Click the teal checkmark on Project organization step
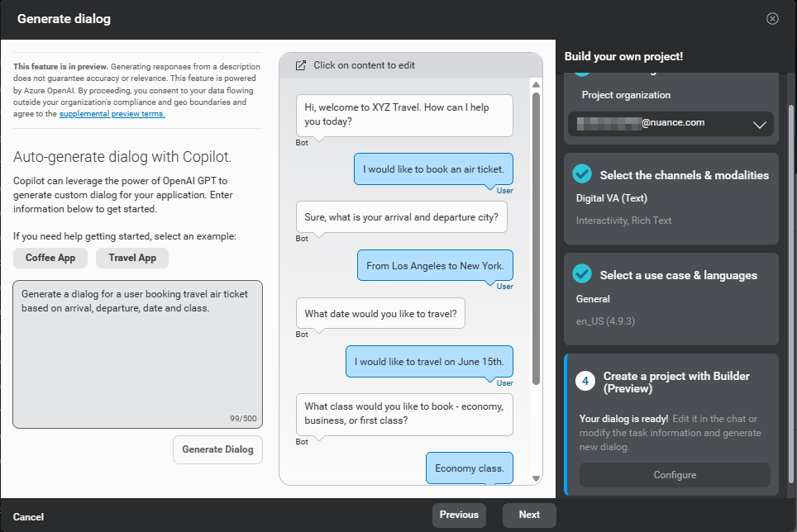Screen dimensions: 797x532 [x=582, y=72]
